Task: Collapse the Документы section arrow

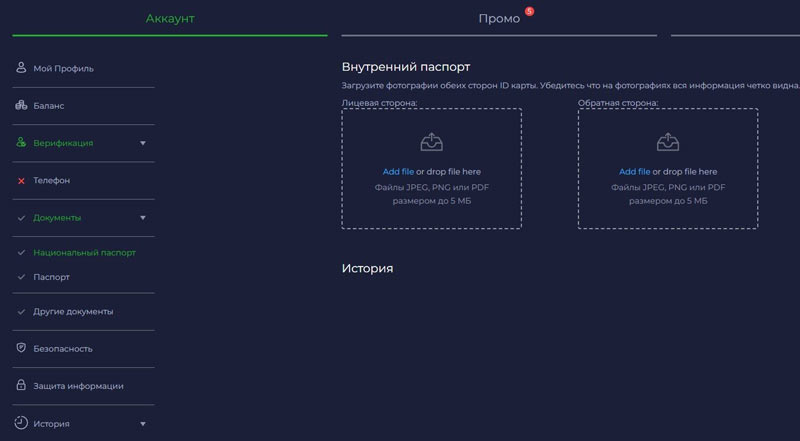Action: [x=143, y=218]
